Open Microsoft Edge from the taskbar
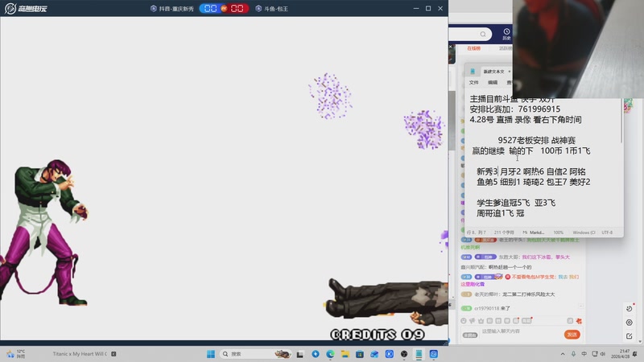The width and height of the screenshot is (644, 362). point(330,354)
